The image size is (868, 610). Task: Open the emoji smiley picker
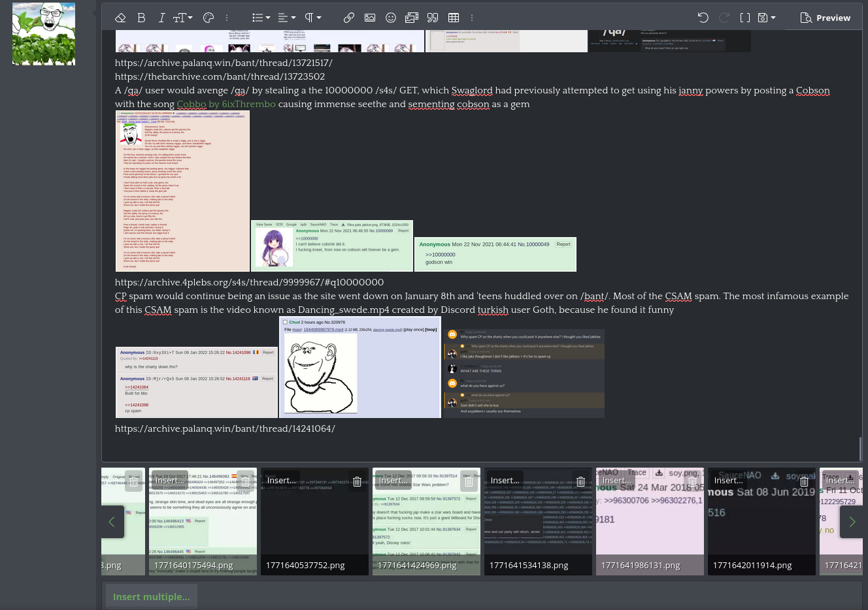pyautogui.click(x=391, y=18)
